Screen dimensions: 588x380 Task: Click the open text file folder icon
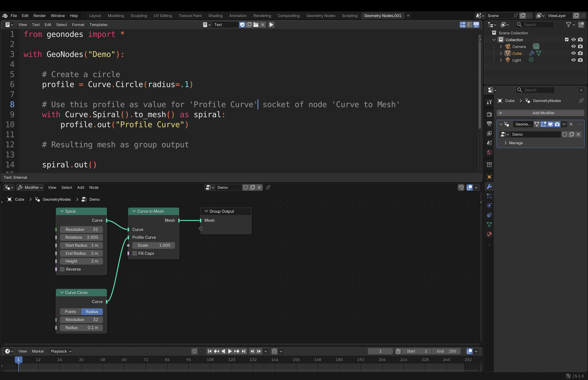pyautogui.click(x=256, y=25)
